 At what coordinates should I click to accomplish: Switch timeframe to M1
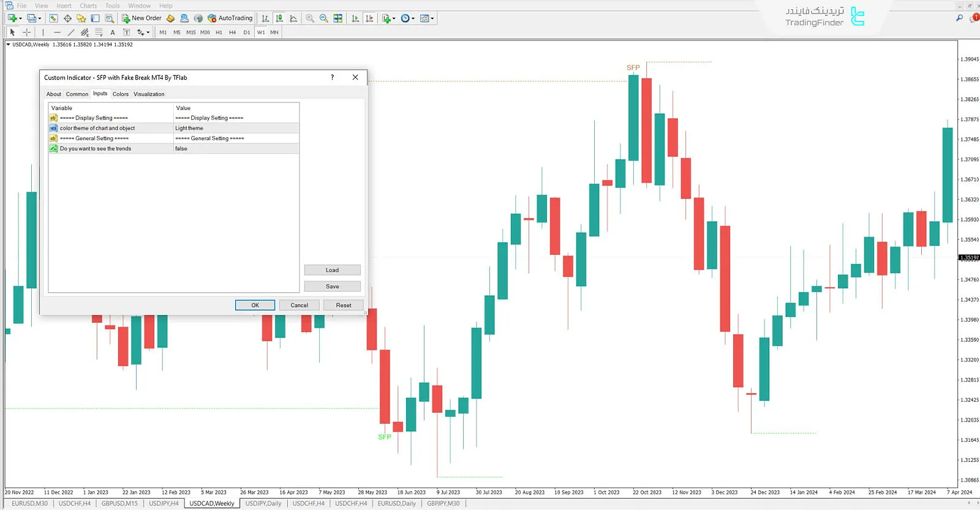click(163, 32)
